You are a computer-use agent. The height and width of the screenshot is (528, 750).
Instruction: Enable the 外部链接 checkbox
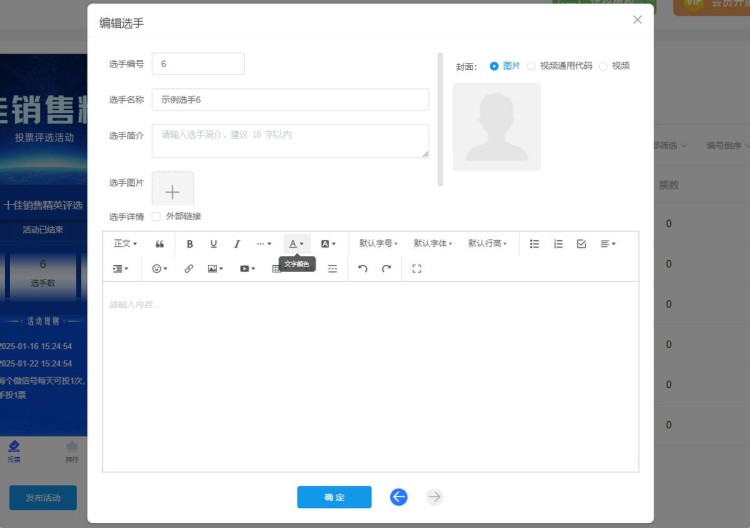coord(156,217)
